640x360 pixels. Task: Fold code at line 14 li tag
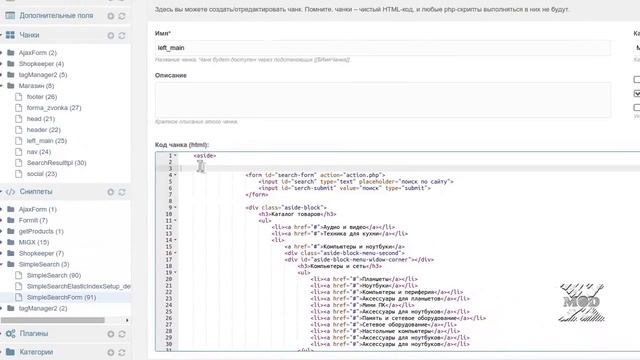(176, 240)
